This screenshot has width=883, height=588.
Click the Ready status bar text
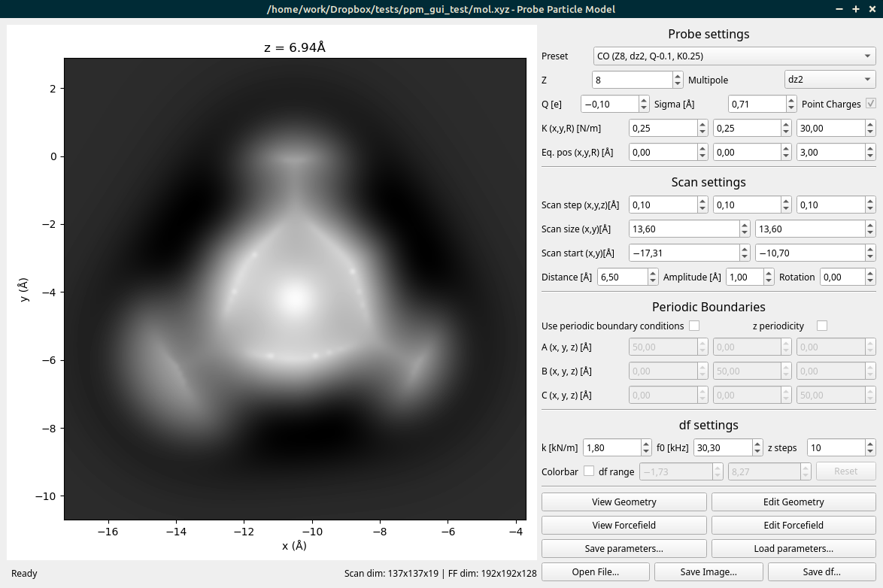(x=24, y=574)
